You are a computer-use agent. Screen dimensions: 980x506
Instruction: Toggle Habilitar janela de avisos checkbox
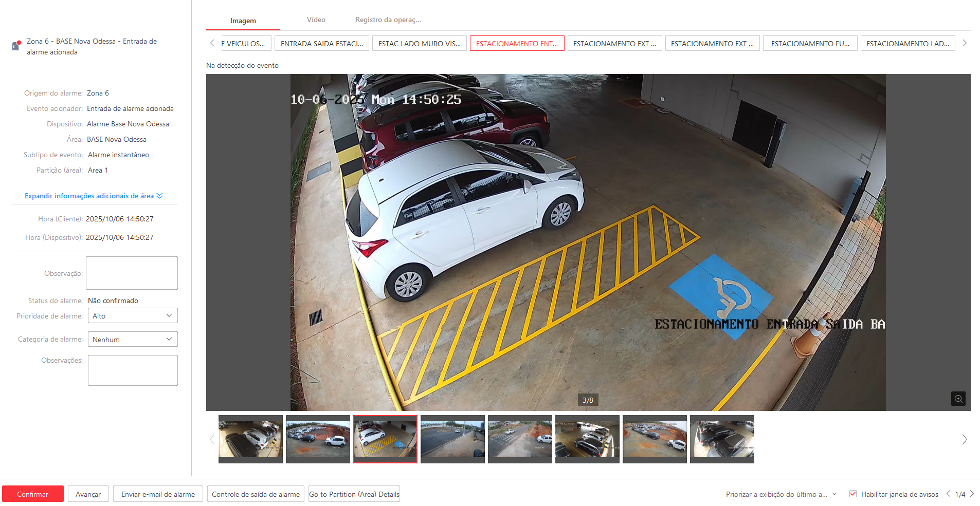tap(853, 494)
